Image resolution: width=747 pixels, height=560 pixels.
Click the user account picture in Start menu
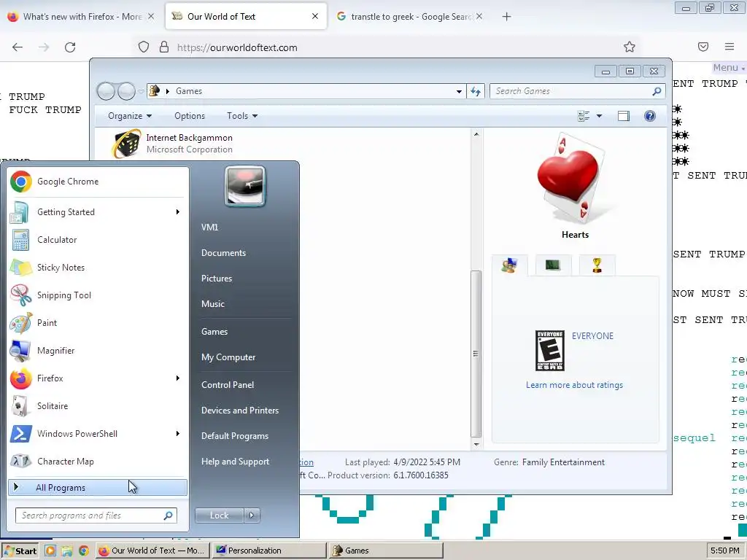coord(245,186)
